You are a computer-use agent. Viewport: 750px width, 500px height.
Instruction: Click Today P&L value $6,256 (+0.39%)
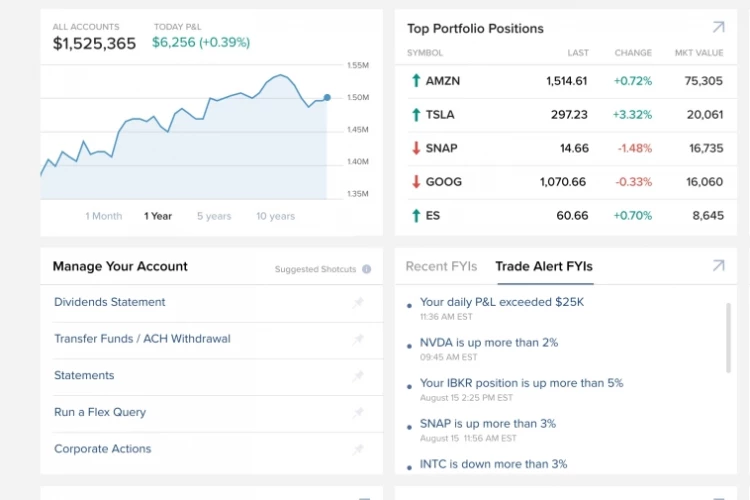201,43
